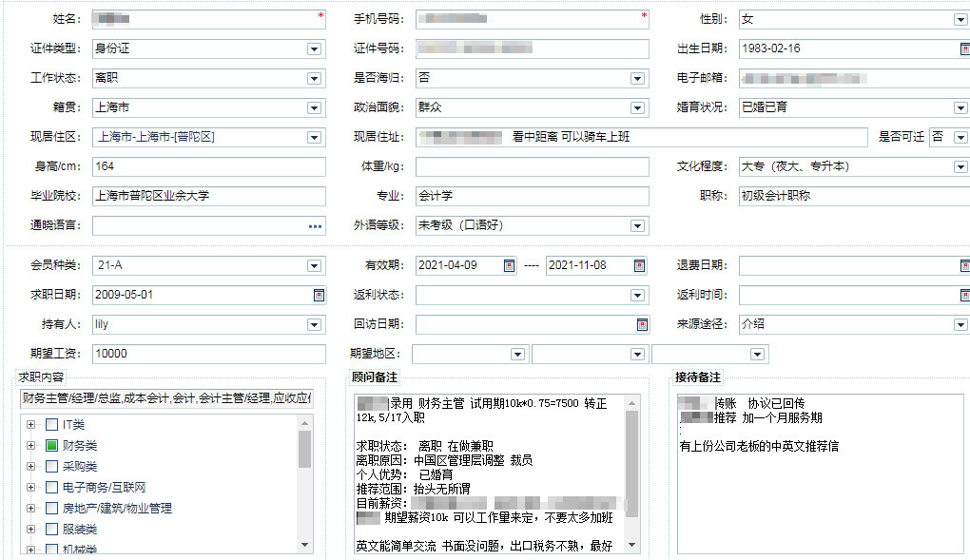Screen dimensions: 970x560
Task: Open the 证件类型 dropdown
Action: point(314,48)
